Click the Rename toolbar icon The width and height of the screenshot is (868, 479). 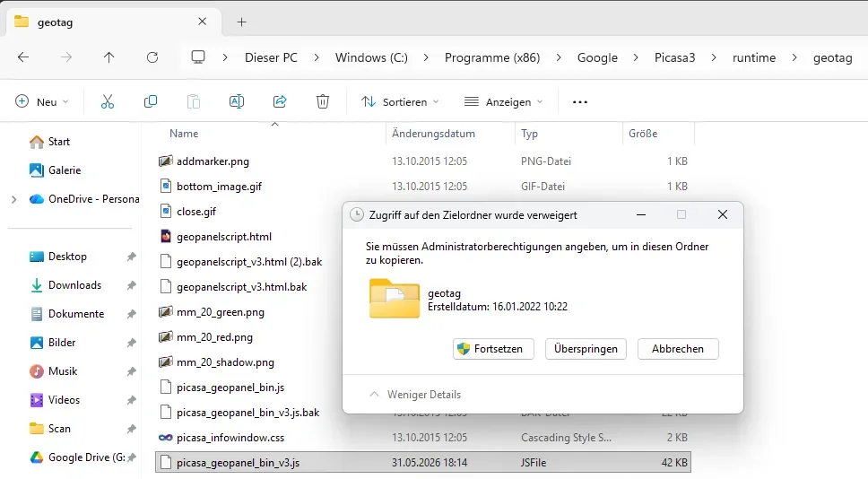pyautogui.click(x=237, y=102)
